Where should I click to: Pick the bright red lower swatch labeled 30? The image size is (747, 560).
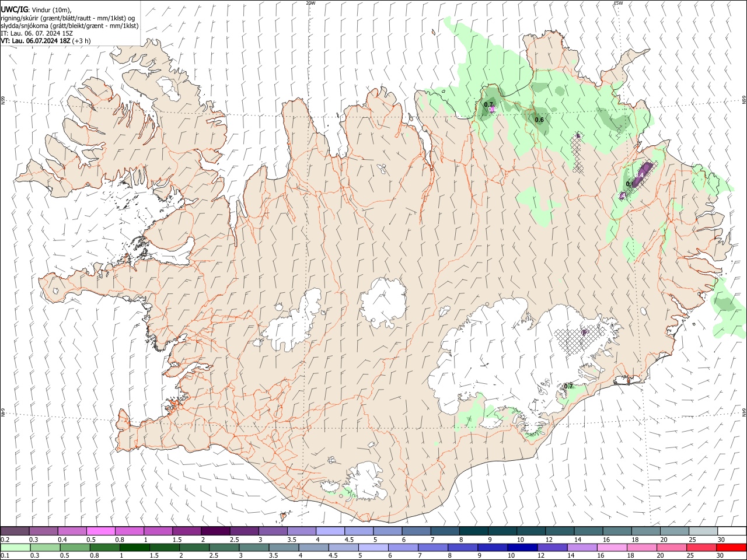pos(731,547)
